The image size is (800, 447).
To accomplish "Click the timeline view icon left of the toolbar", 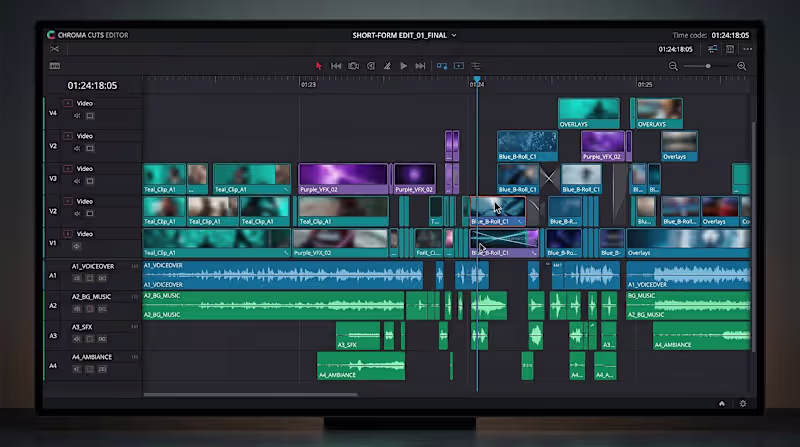I will click(55, 66).
